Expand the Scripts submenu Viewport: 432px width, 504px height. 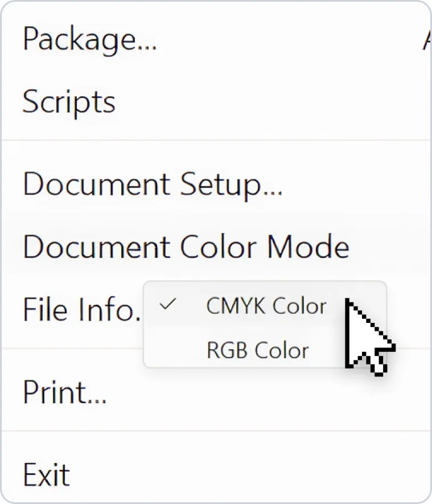click(x=216, y=101)
